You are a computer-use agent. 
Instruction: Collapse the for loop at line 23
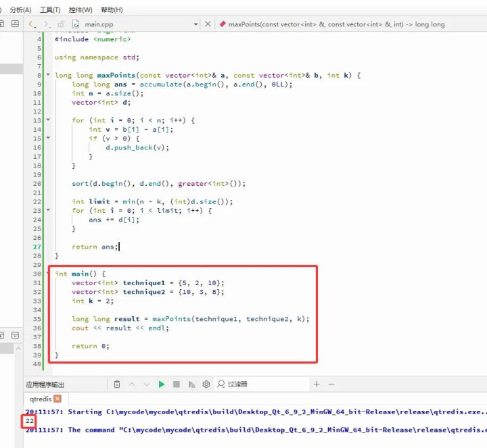click(48, 209)
